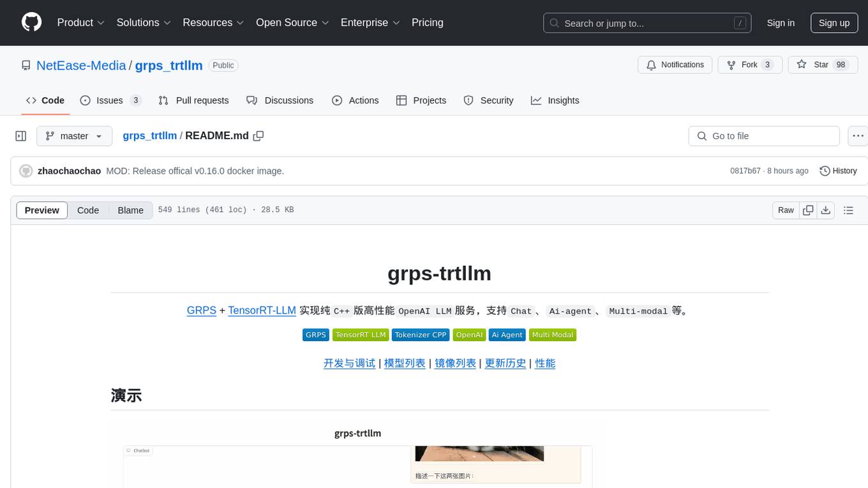Screen dimensions: 868x488
Task: Click the Notifications bell button
Action: pos(675,65)
